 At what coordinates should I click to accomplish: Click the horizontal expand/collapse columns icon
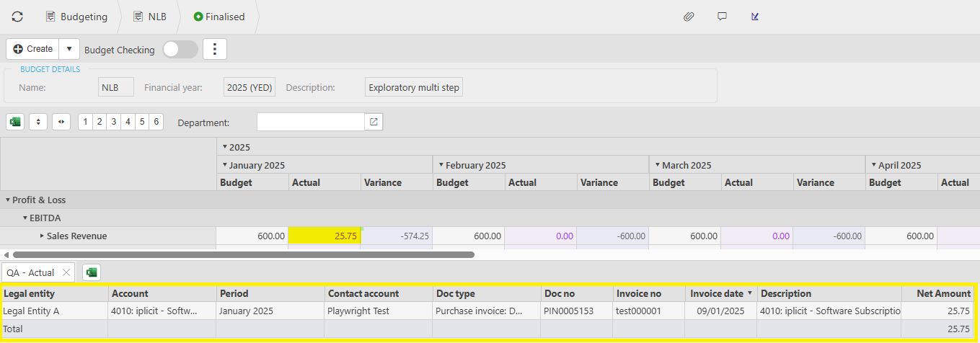(x=61, y=122)
